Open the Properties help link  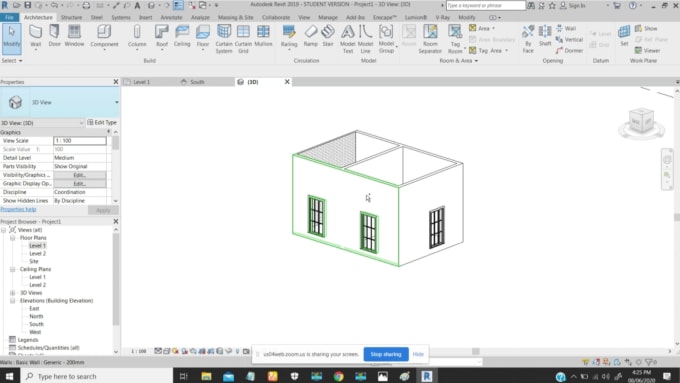[x=18, y=210]
